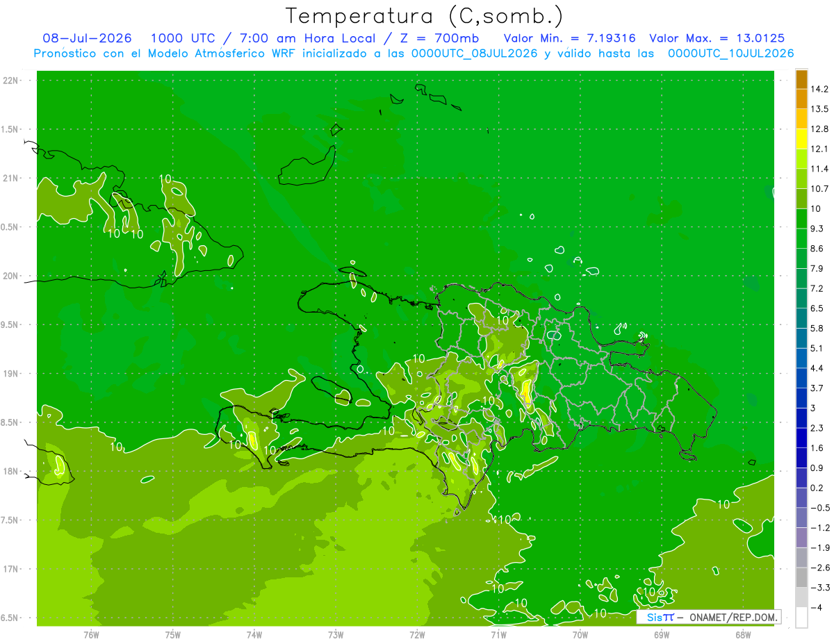The image size is (834, 644).
Task: Click the "5.1" colorbar value
Action: (817, 348)
